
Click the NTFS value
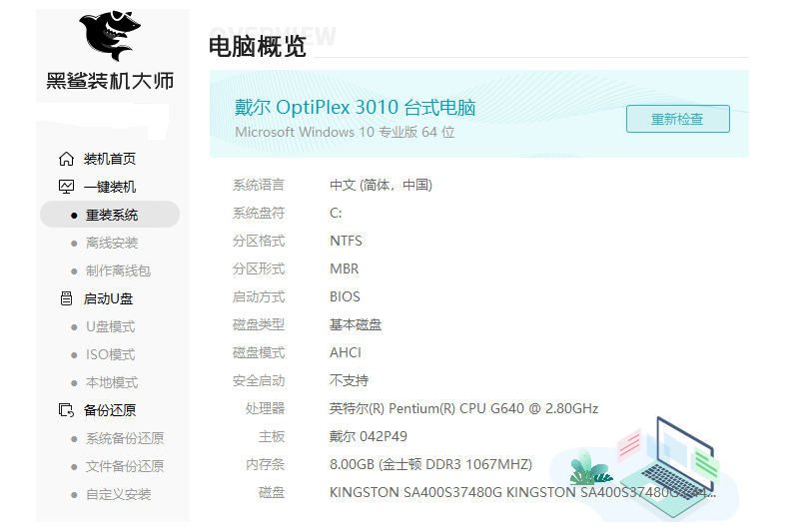coord(346,241)
